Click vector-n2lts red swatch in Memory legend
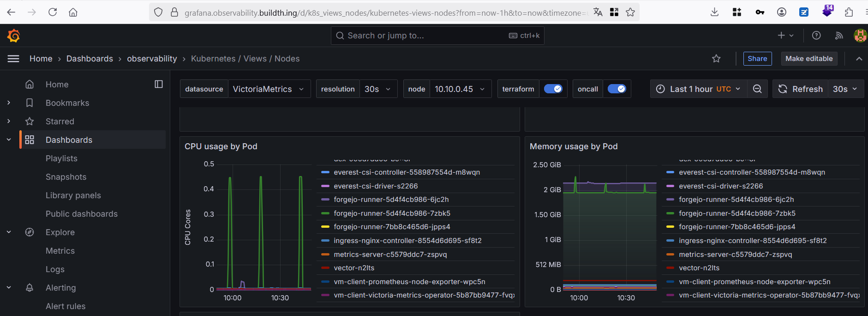Image resolution: width=868 pixels, height=316 pixels. coord(670,268)
